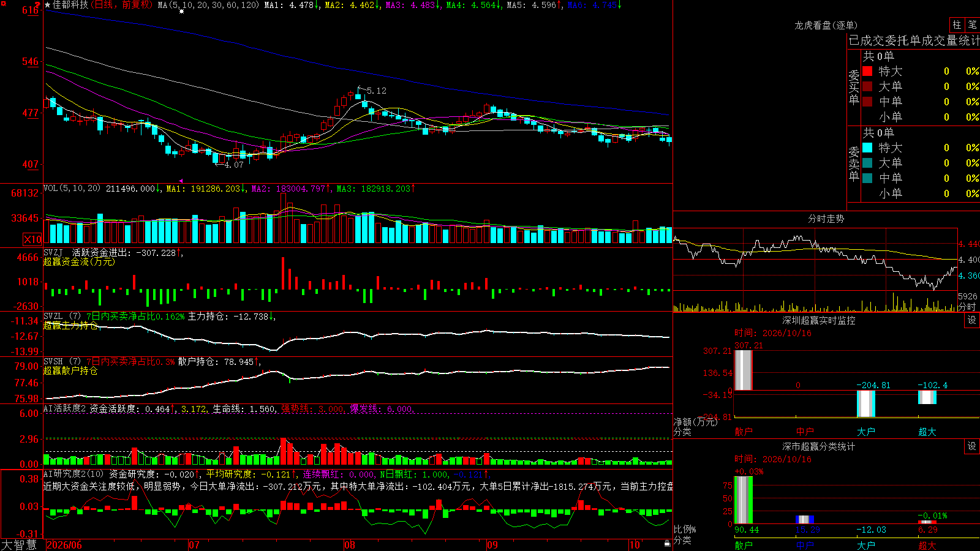Click the small magenta triangle marker under the price chart

tap(180, 181)
